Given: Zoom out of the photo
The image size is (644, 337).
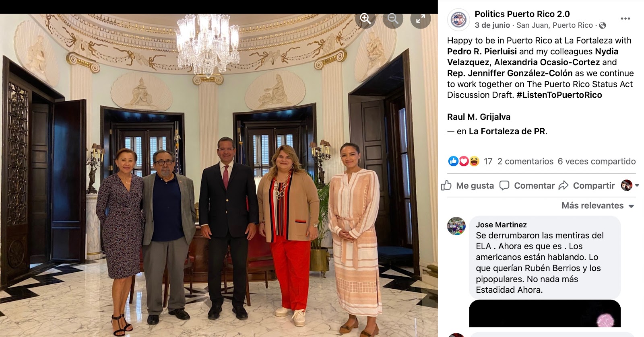Looking at the screenshot, I should tap(393, 18).
